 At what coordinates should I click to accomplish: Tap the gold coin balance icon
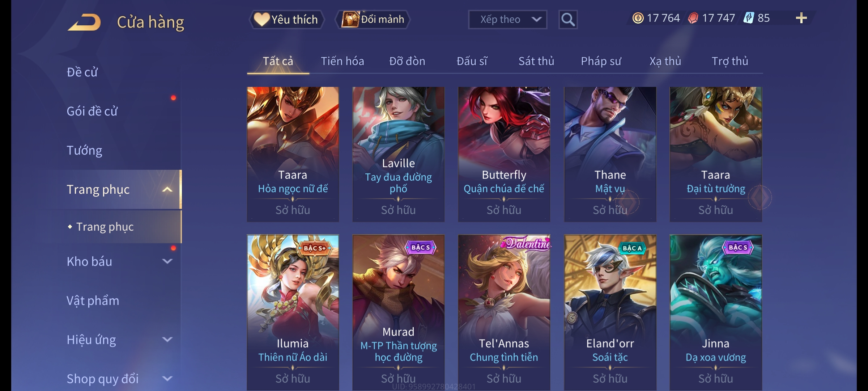tap(638, 18)
